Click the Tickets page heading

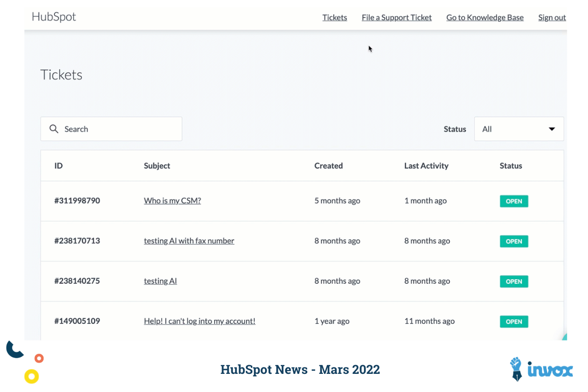[61, 74]
